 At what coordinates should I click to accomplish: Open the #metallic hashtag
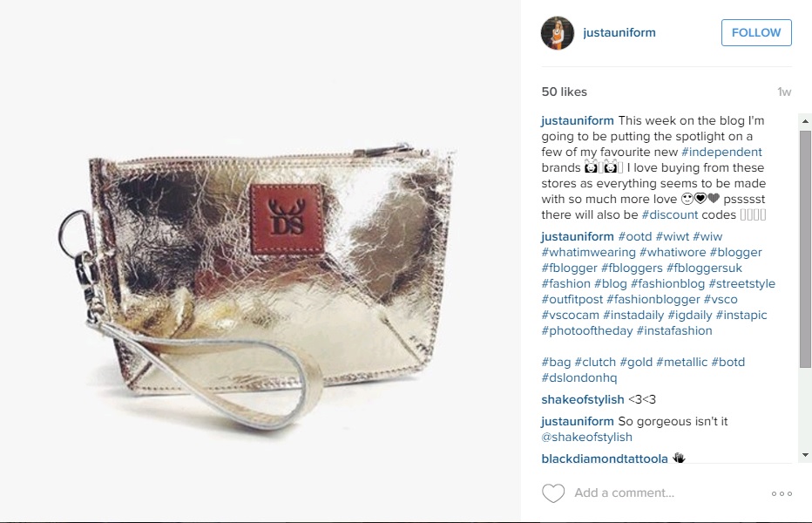tap(681, 362)
